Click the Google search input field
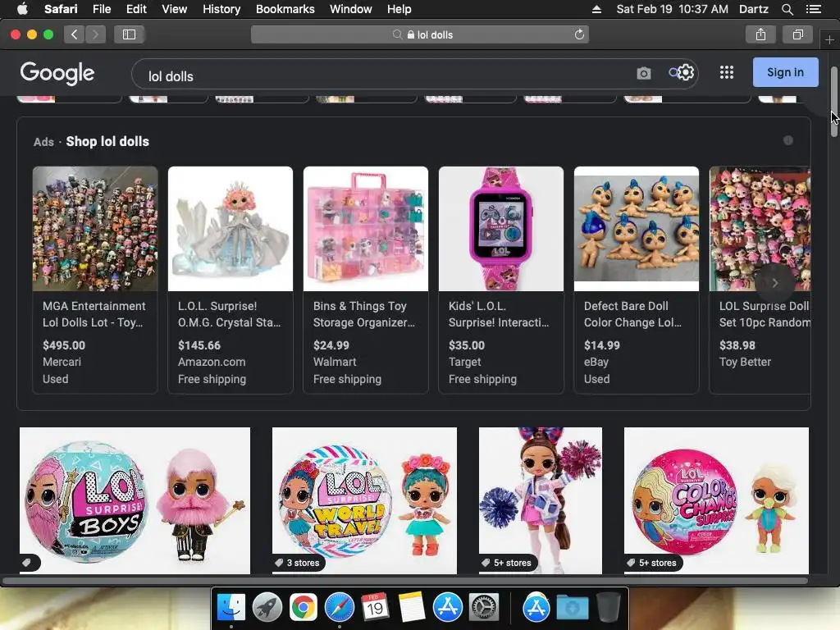The height and width of the screenshot is (630, 840). pyautogui.click(x=386, y=74)
